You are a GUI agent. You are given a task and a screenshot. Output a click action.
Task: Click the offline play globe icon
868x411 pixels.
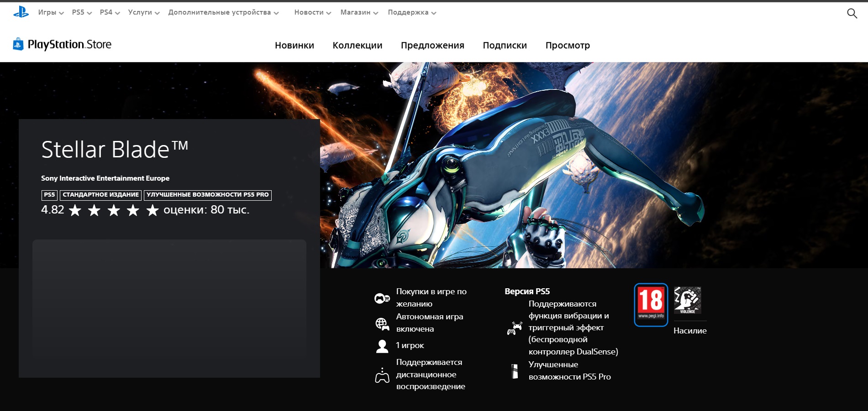coord(382,324)
